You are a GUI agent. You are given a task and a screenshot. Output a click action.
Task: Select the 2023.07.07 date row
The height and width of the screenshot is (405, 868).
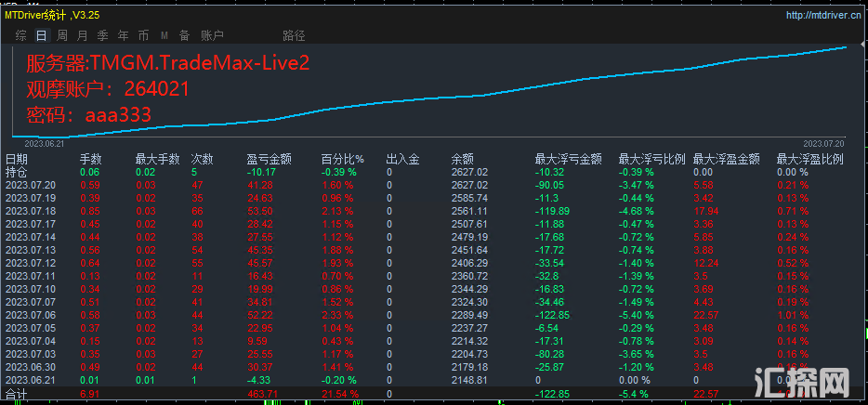point(434,302)
